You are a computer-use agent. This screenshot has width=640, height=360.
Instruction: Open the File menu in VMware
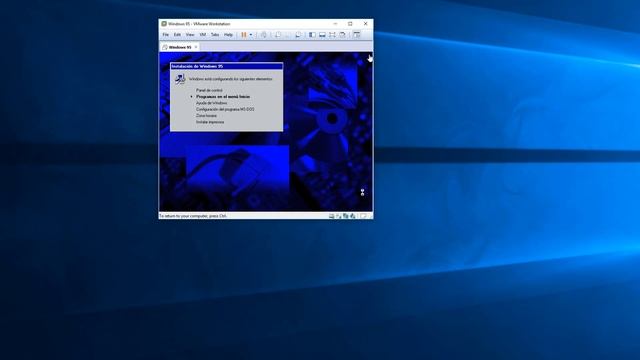(x=166, y=35)
